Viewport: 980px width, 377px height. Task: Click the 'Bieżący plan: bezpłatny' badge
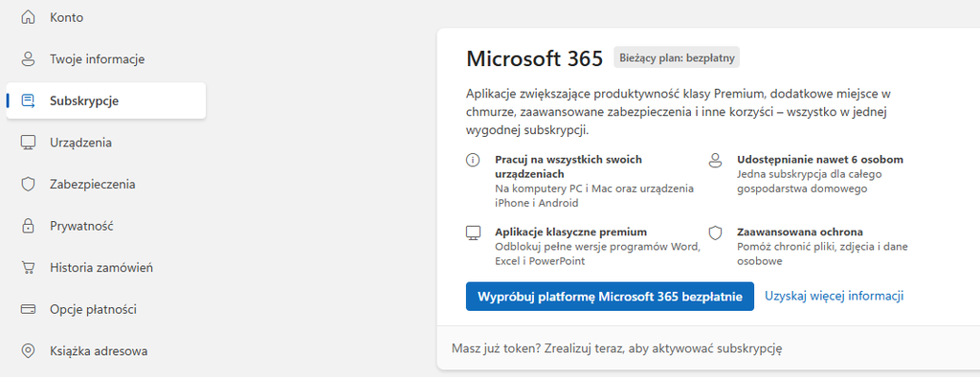(x=677, y=58)
